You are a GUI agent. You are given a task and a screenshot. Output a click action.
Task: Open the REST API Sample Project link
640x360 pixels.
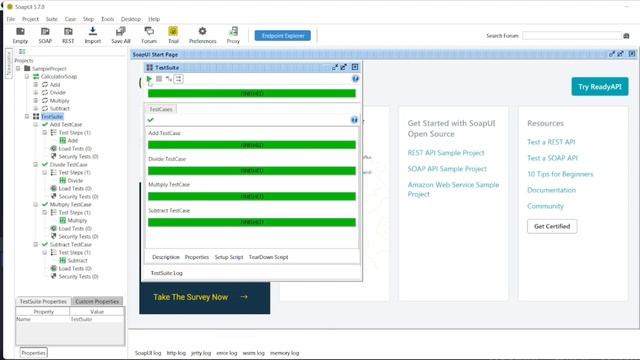(x=446, y=153)
